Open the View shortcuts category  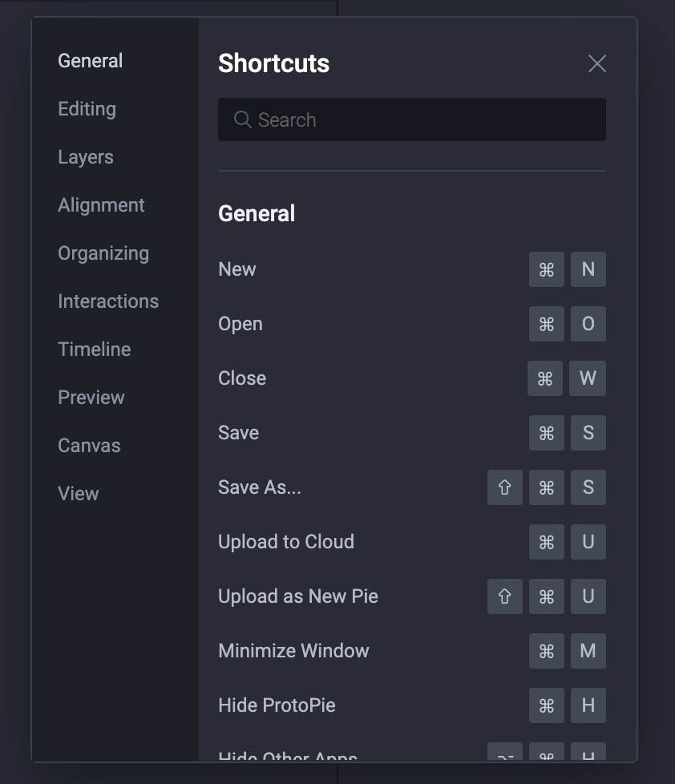point(79,494)
